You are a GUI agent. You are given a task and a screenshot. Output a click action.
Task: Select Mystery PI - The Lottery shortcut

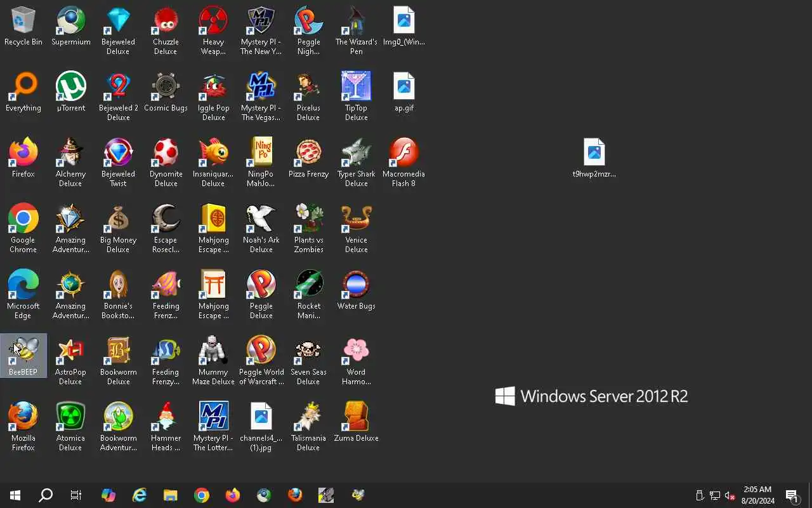[213, 427]
